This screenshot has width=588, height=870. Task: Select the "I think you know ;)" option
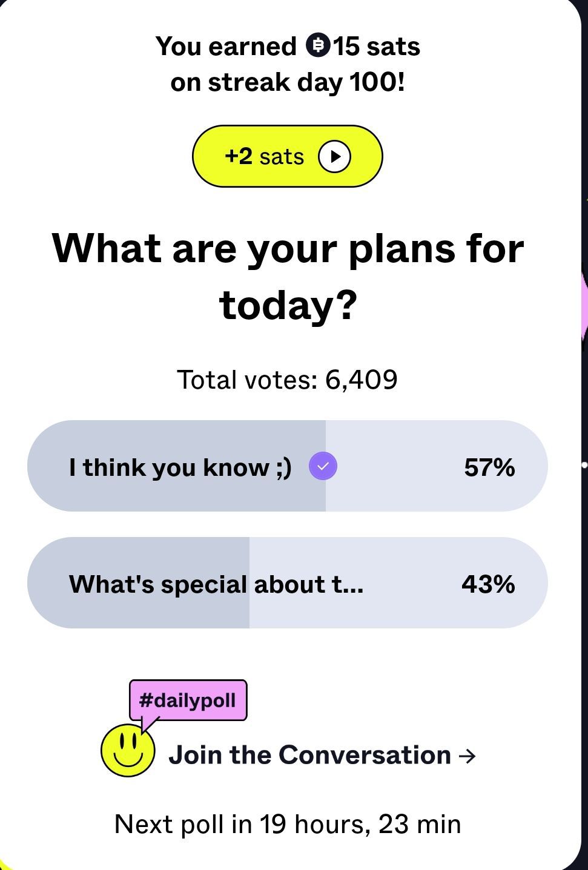pyautogui.click(x=180, y=467)
